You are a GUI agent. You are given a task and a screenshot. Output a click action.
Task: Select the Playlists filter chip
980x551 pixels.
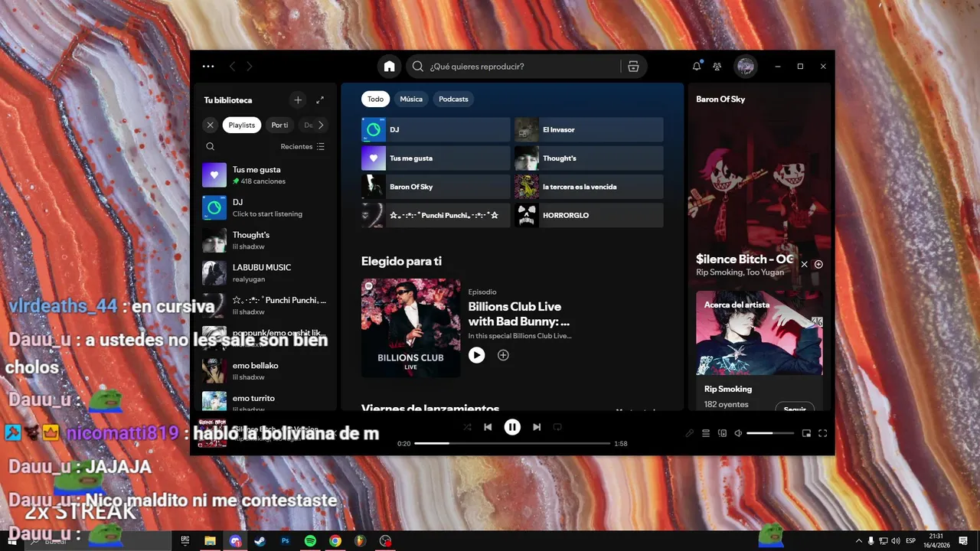click(242, 125)
